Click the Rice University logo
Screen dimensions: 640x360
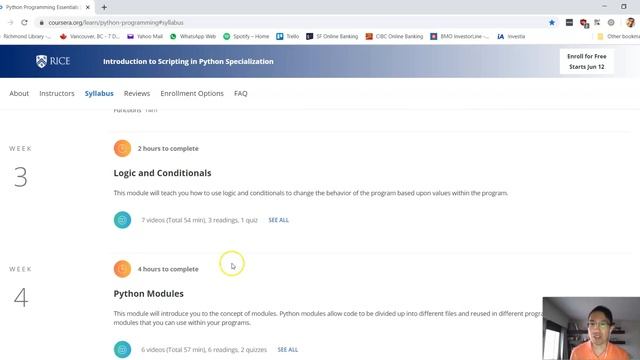point(53,61)
